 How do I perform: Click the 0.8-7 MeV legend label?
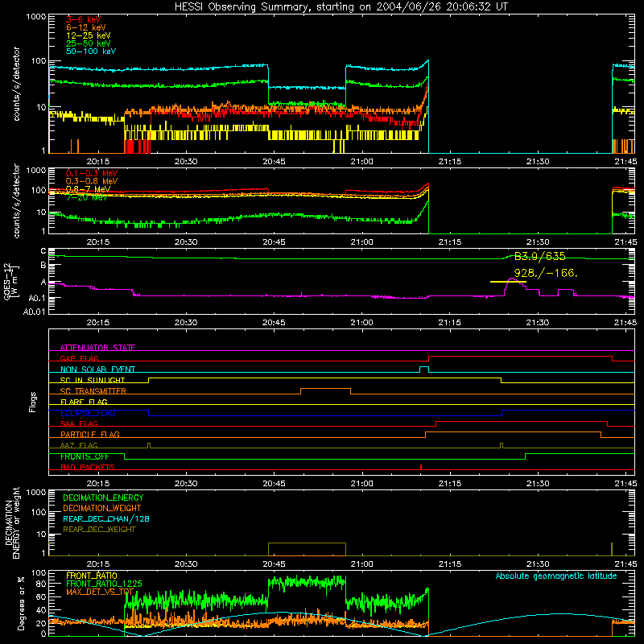89,189
